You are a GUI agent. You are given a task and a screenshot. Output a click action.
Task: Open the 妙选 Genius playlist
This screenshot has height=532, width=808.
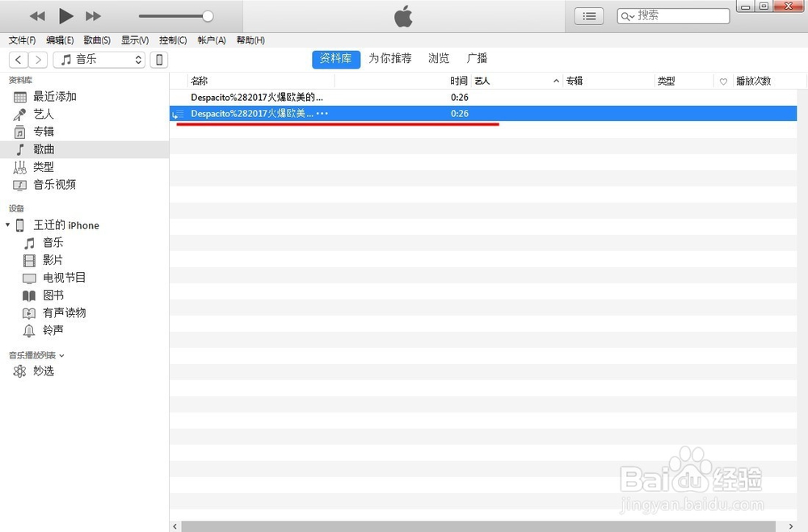pyautogui.click(x=44, y=371)
